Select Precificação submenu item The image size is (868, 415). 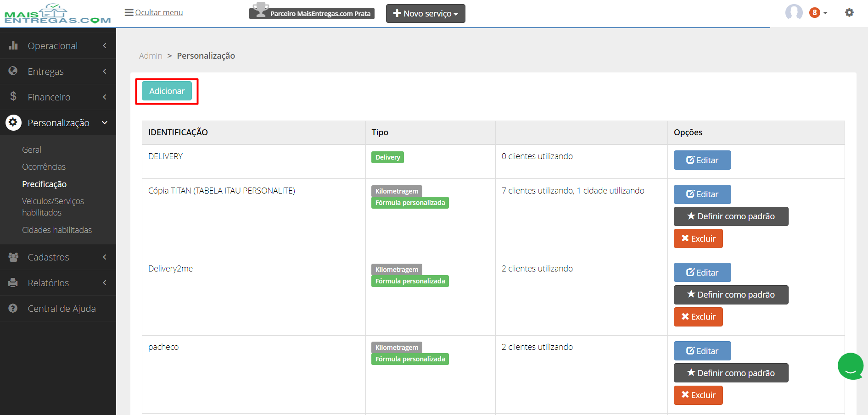(x=45, y=184)
